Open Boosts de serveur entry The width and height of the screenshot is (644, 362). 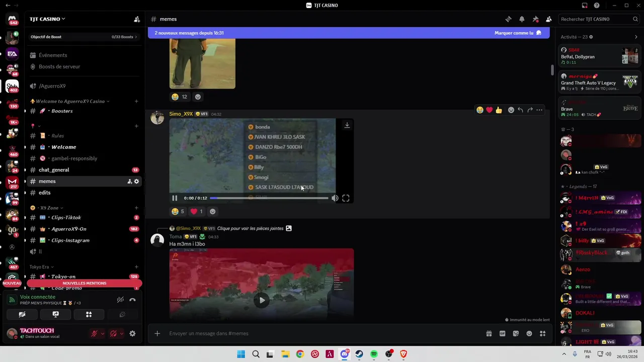(84, 66)
